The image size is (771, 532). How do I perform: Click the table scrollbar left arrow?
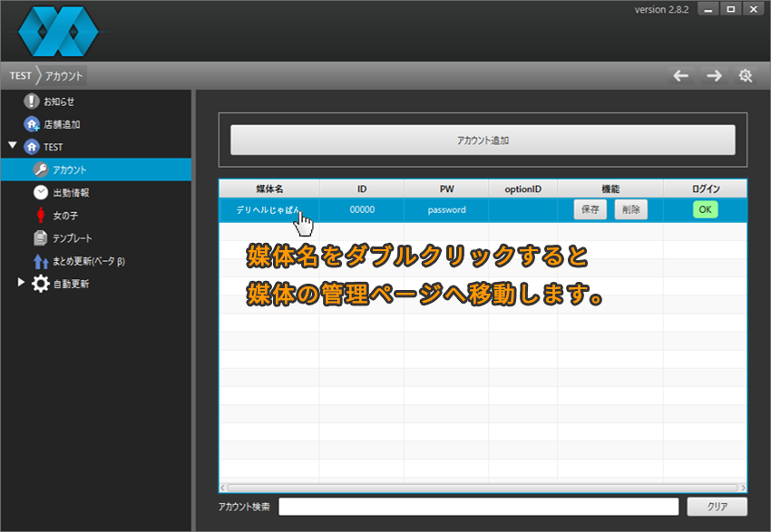(223, 488)
